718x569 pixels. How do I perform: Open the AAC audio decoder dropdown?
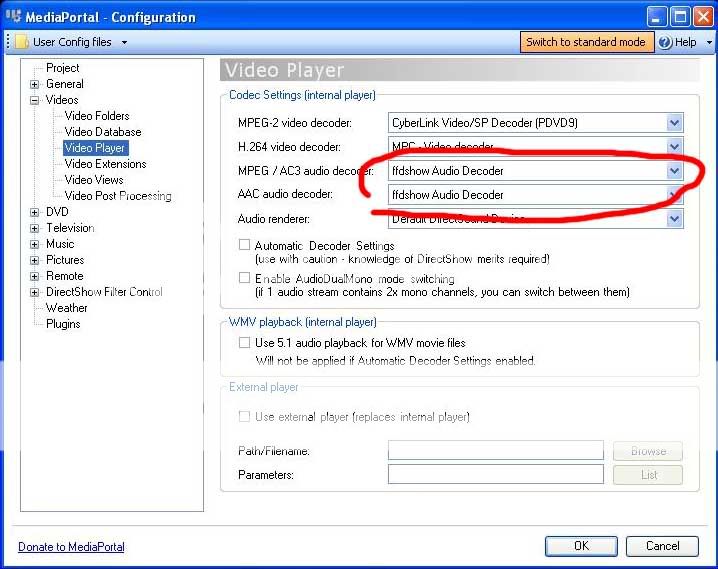coord(674,195)
